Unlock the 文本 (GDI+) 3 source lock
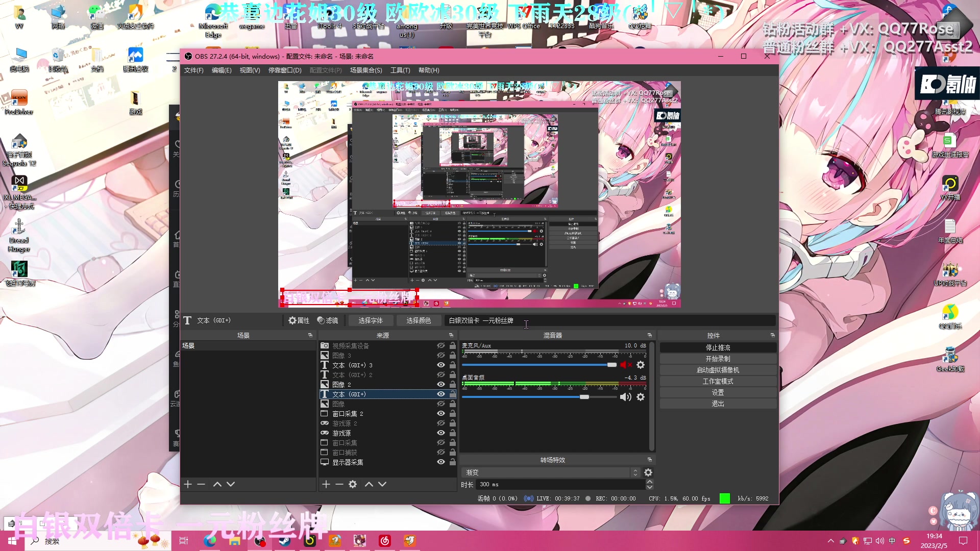The height and width of the screenshot is (551, 980). [452, 365]
